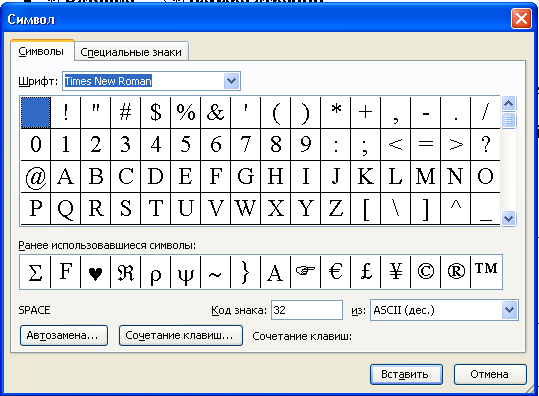The width and height of the screenshot is (539, 396).
Task: Select the less-than symbol
Action: pyautogui.click(x=395, y=145)
